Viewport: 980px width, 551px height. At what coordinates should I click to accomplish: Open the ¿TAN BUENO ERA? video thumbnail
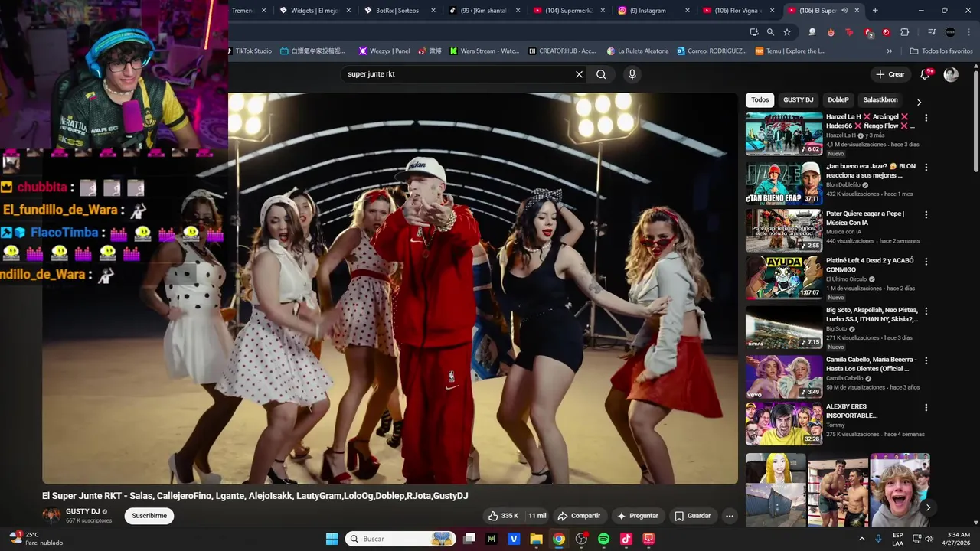coord(784,183)
